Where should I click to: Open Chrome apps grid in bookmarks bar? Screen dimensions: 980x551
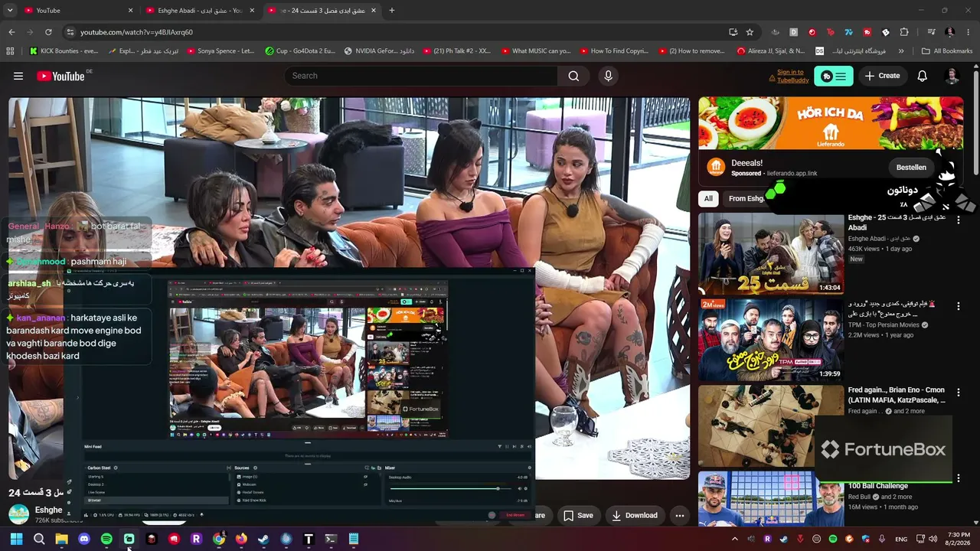tap(10, 51)
